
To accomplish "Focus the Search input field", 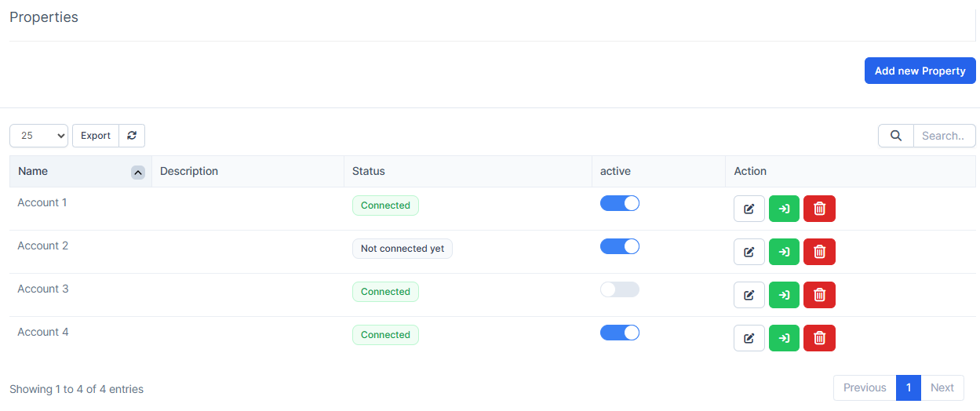I will 944,136.
